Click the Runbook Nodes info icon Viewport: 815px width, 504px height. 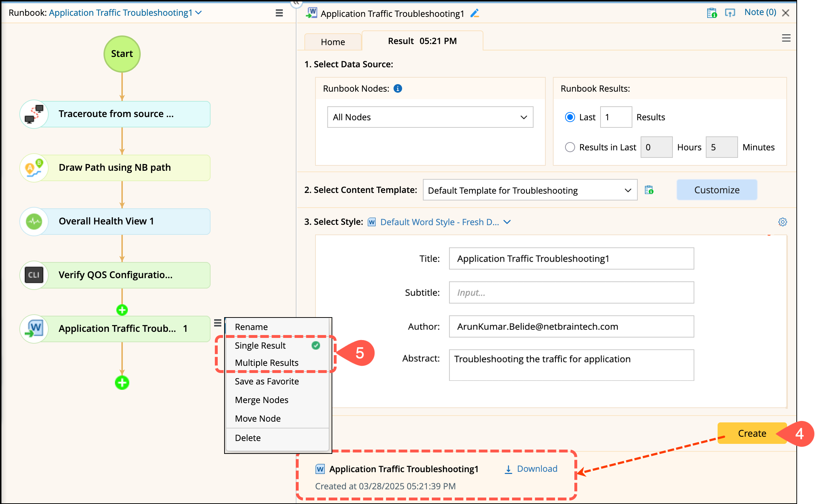(x=398, y=88)
